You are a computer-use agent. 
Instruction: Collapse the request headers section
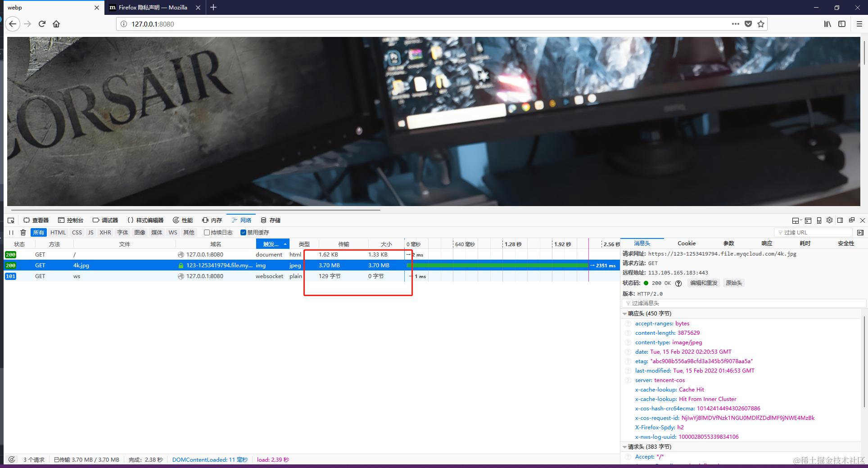pos(624,447)
